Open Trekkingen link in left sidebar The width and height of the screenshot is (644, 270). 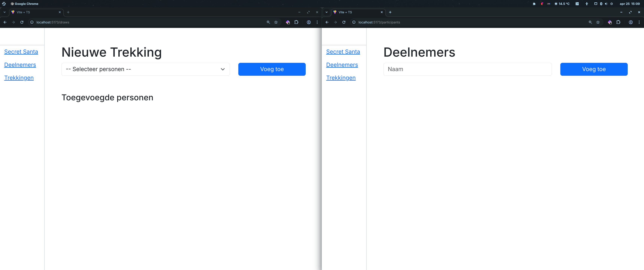tap(19, 78)
